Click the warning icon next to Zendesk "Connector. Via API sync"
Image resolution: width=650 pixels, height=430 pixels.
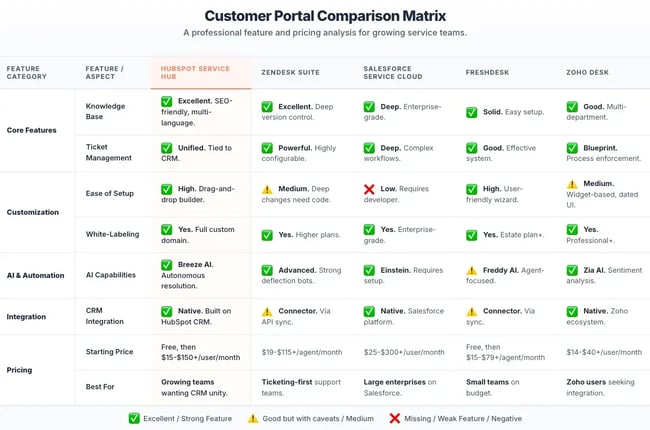(x=267, y=312)
